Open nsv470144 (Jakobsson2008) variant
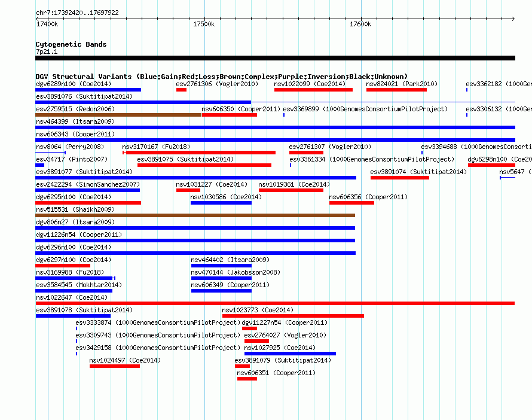The image size is (532, 420). pos(236,272)
